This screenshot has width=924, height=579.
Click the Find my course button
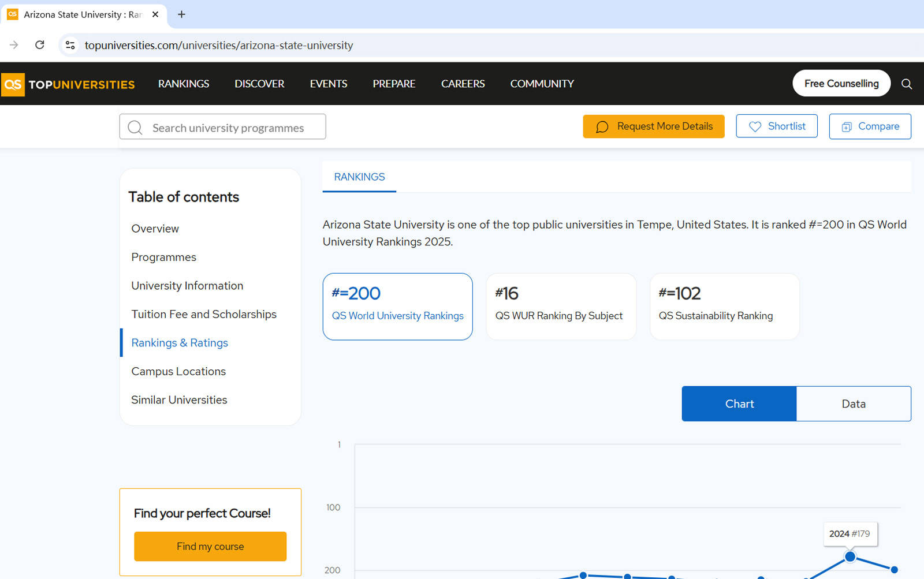(210, 546)
